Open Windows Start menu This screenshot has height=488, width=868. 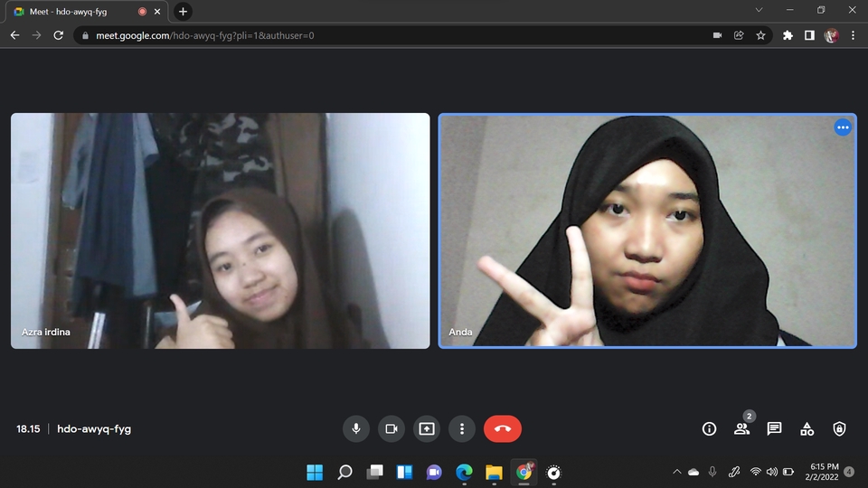[x=315, y=472]
